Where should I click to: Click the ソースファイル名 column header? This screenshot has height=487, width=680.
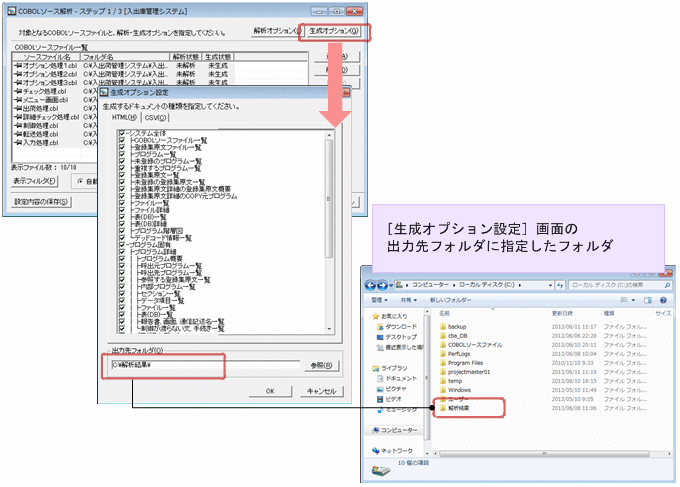point(46,57)
